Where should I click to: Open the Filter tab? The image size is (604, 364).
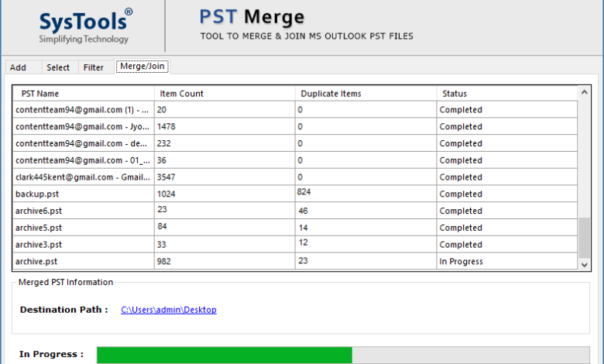pos(94,67)
